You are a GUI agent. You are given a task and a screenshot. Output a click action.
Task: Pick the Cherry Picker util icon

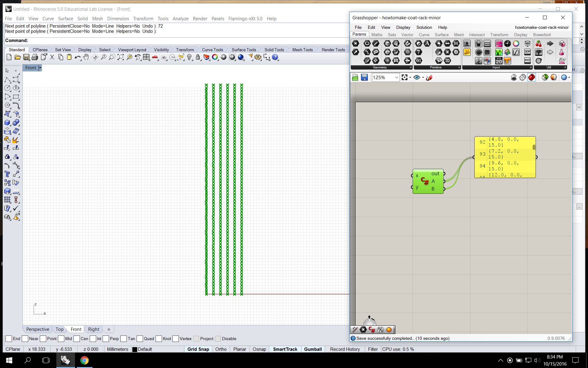[538, 44]
